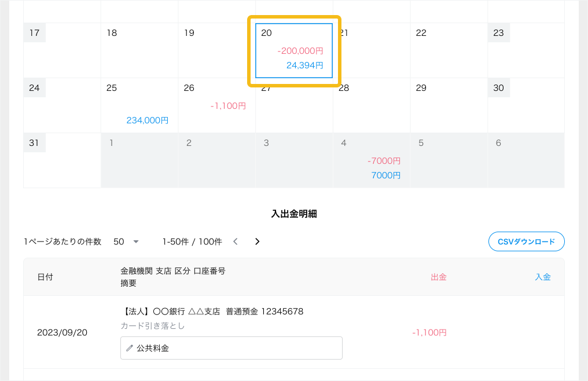Click the 日付 column header
This screenshot has width=588, height=381.
point(45,277)
